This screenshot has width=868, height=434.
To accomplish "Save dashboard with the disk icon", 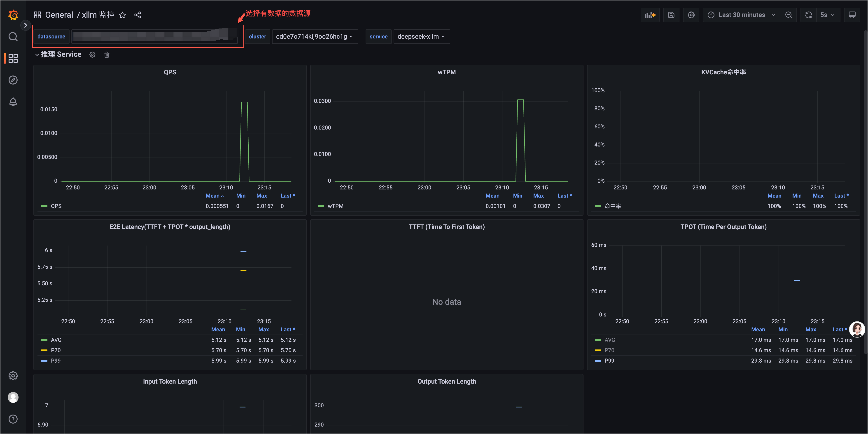I will pos(671,15).
